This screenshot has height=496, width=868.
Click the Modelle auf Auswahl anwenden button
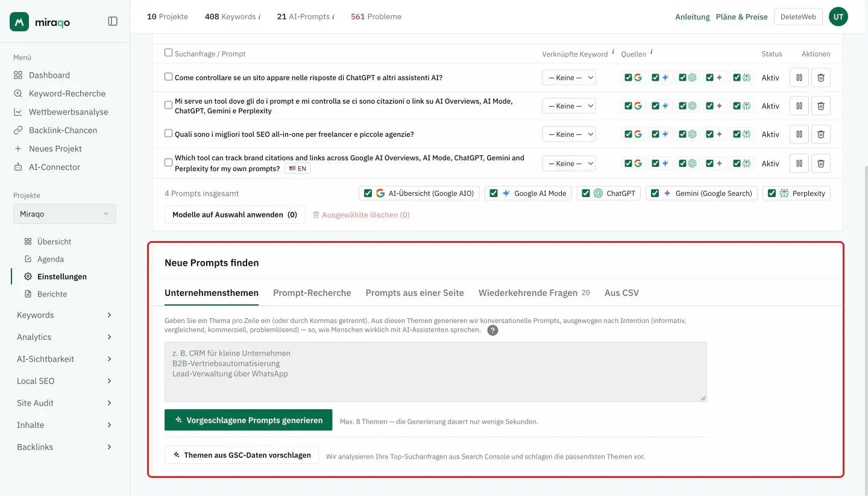tap(234, 215)
